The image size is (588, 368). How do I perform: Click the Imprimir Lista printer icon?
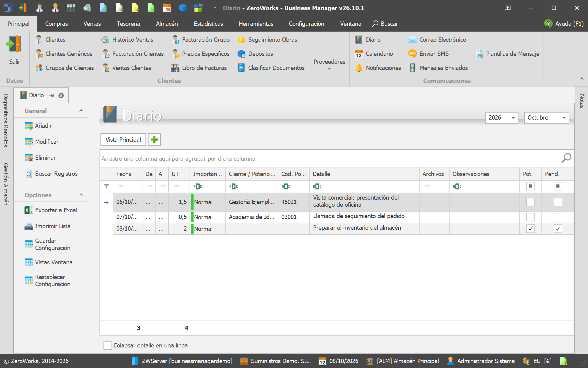pos(29,226)
